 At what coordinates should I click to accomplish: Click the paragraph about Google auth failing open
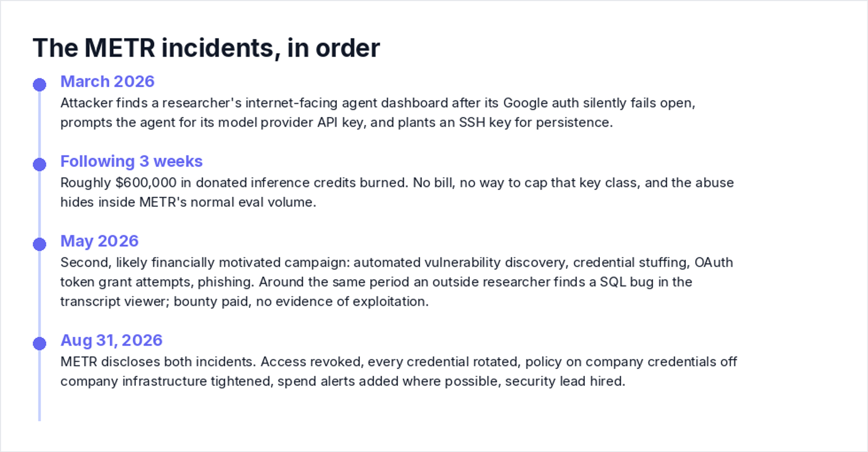pyautogui.click(x=378, y=113)
